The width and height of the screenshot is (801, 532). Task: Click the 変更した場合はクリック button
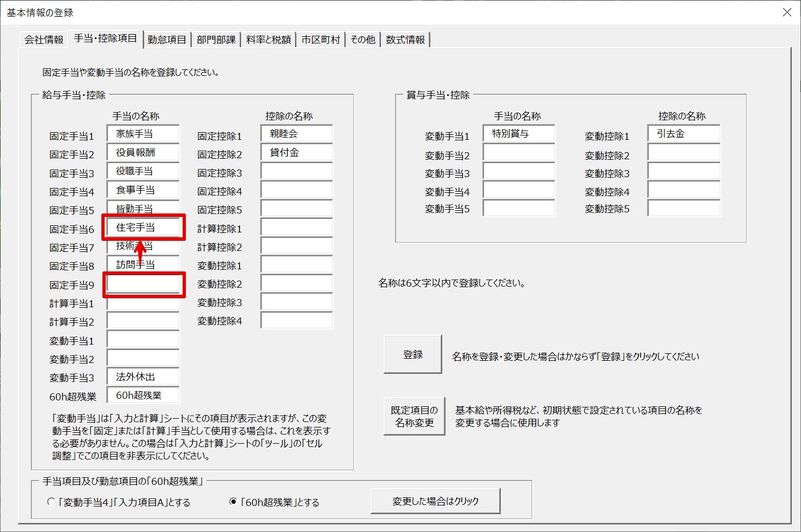(435, 501)
